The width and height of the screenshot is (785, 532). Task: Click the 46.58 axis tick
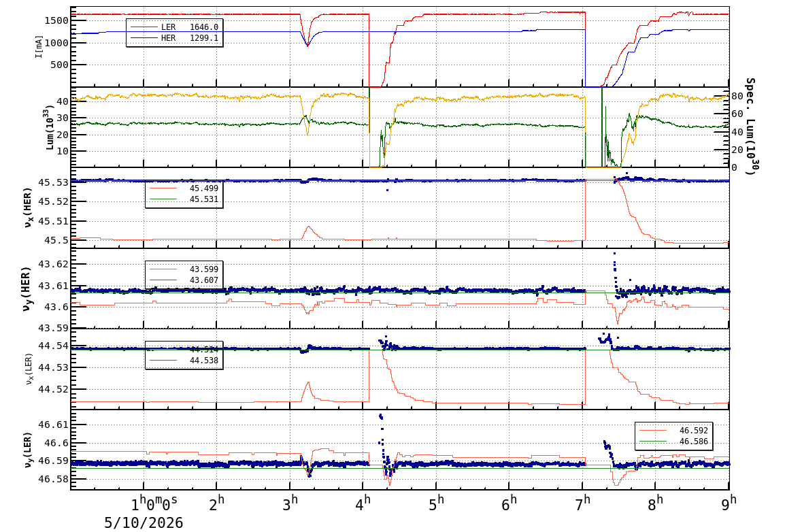tap(53, 480)
